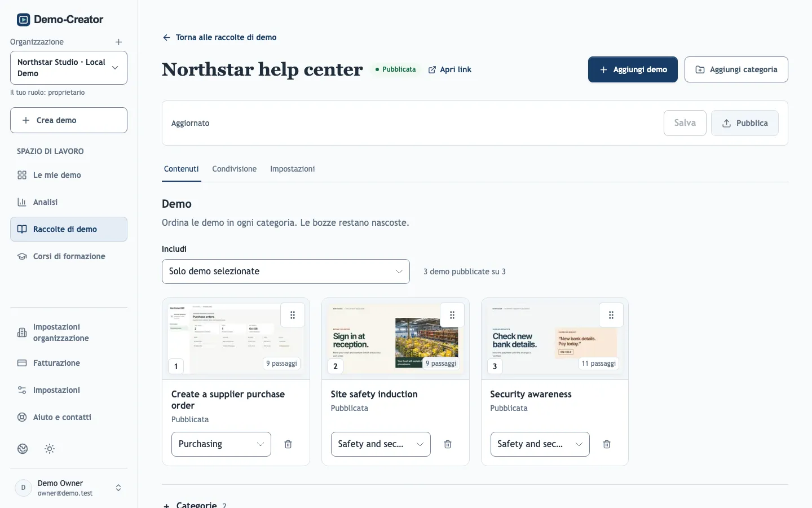Image resolution: width=812 pixels, height=508 pixels.
Task: Select Raccolte di demo sidebar item
Action: point(69,229)
